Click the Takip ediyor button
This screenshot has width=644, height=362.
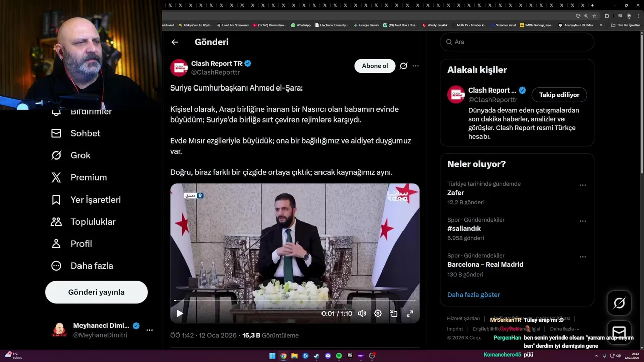(x=559, y=95)
